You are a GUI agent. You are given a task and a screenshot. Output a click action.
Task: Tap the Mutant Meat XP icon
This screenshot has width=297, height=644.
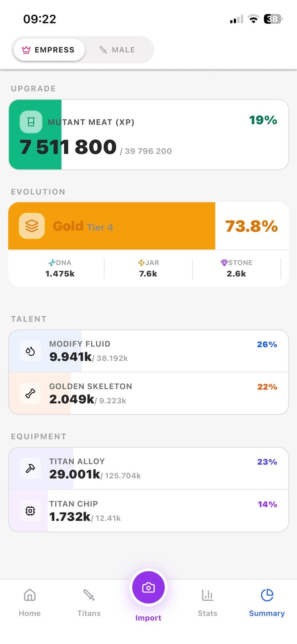pos(31,122)
